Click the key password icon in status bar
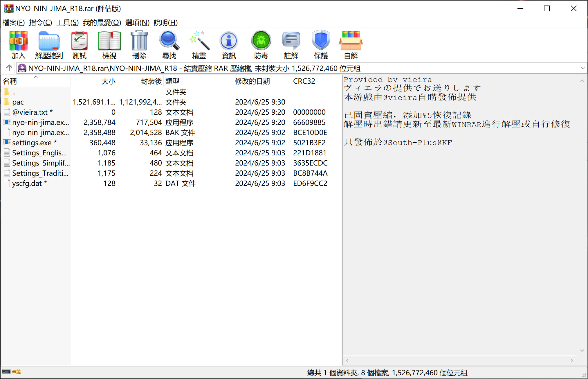Screen dimensions: 588x379 (x=17, y=372)
